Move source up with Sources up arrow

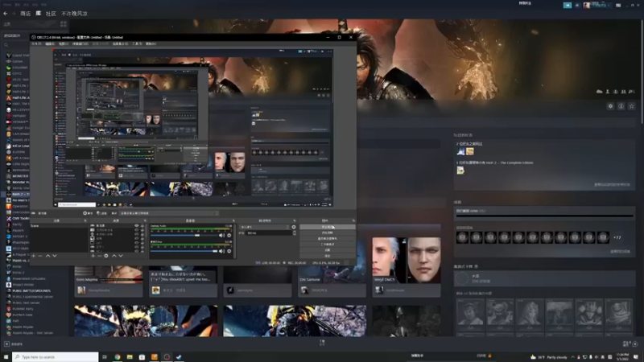(x=114, y=256)
